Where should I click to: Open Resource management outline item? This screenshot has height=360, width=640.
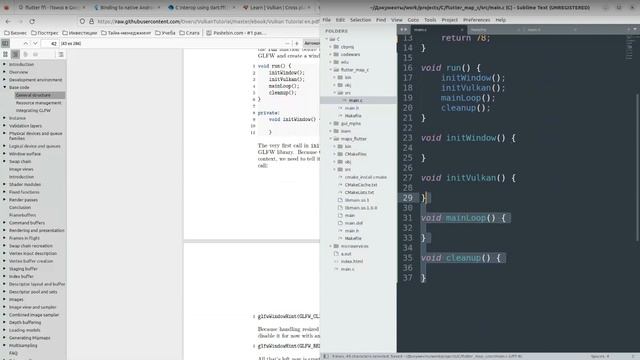38,103
